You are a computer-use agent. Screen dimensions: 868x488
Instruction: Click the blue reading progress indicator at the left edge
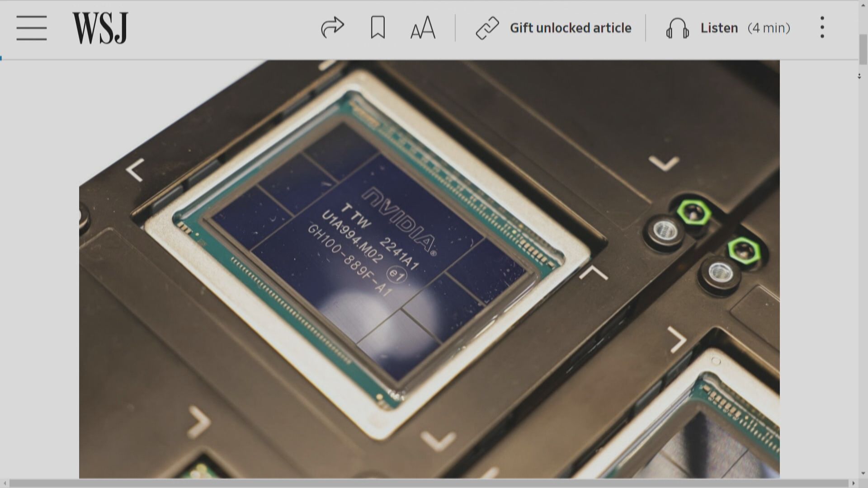[x=1, y=58]
